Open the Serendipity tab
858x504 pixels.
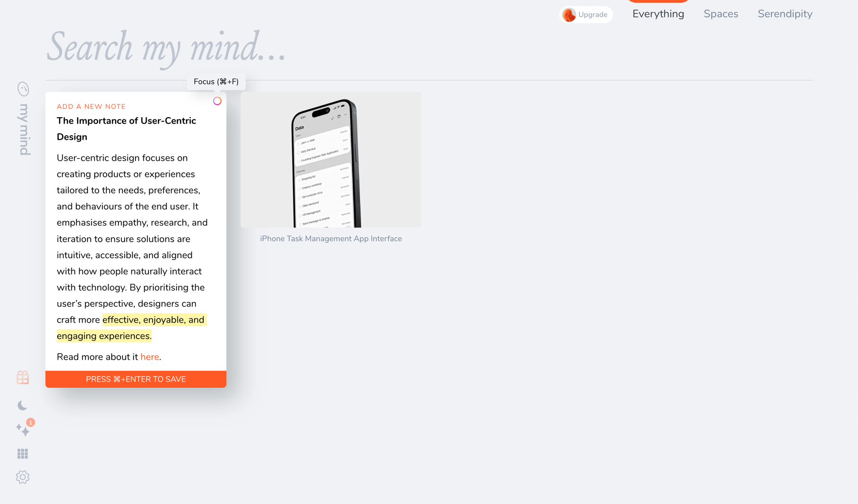pyautogui.click(x=785, y=14)
